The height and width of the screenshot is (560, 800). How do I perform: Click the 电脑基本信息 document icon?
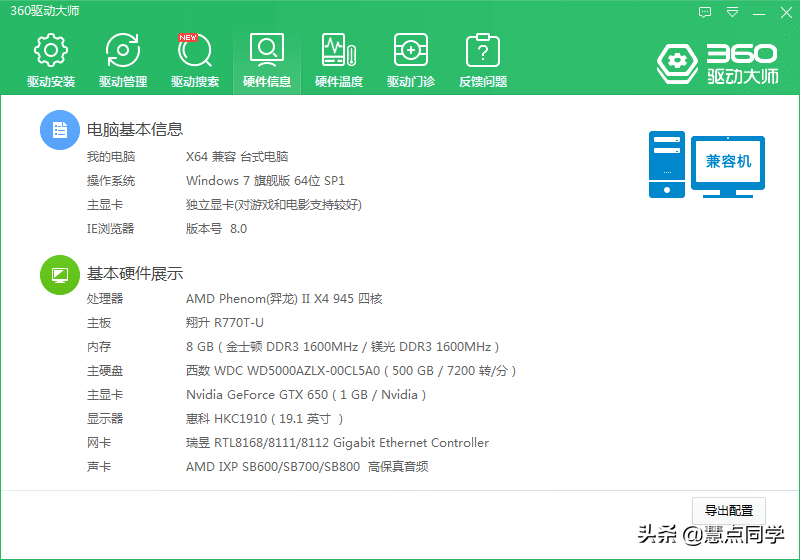point(60,130)
